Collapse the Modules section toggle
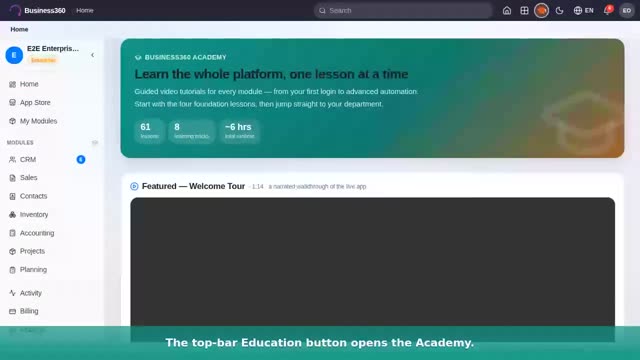The image size is (640, 360). click(95, 142)
